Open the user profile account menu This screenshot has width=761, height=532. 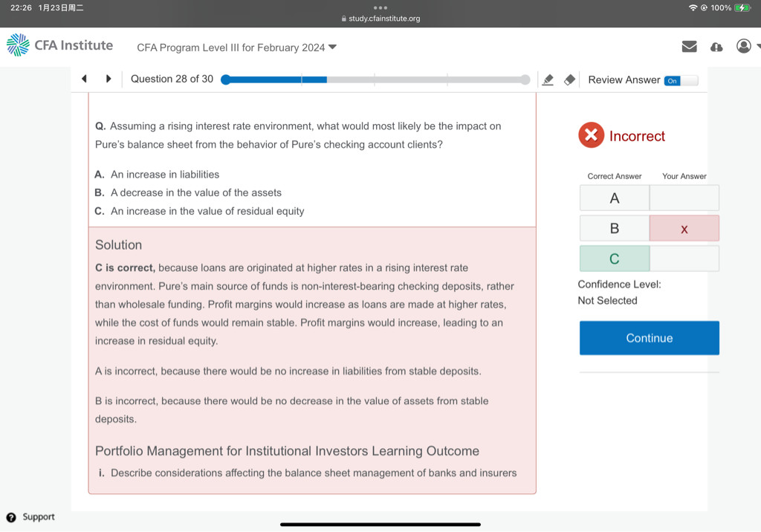[744, 46]
